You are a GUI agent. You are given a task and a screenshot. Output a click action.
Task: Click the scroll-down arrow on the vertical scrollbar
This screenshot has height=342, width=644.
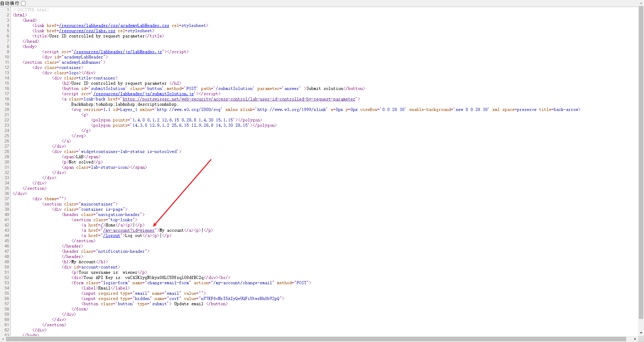pyautogui.click(x=641, y=333)
